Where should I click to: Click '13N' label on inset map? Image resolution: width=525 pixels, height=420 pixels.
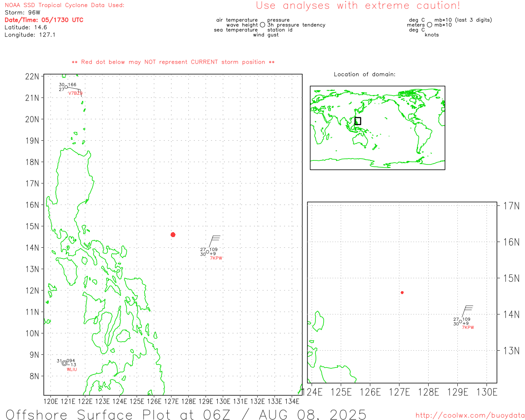tap(511, 351)
